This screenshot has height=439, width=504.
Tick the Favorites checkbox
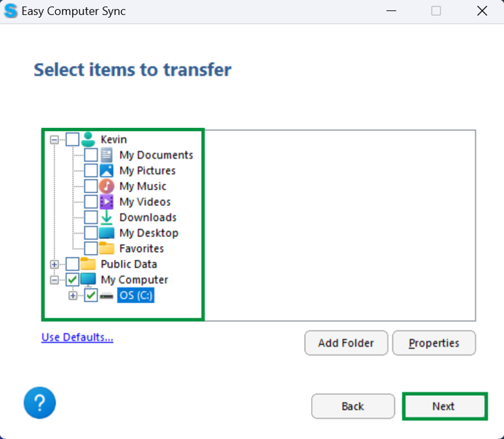(91, 249)
